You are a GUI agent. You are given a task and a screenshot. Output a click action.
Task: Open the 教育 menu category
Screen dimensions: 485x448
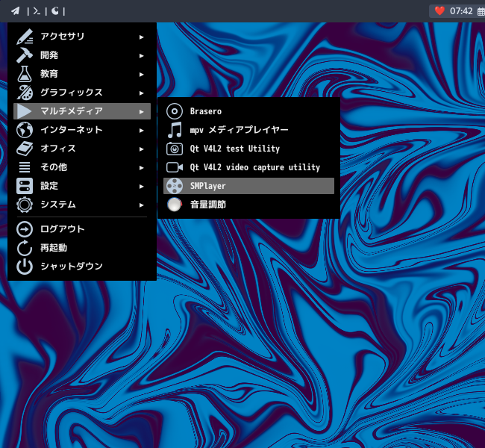point(82,74)
